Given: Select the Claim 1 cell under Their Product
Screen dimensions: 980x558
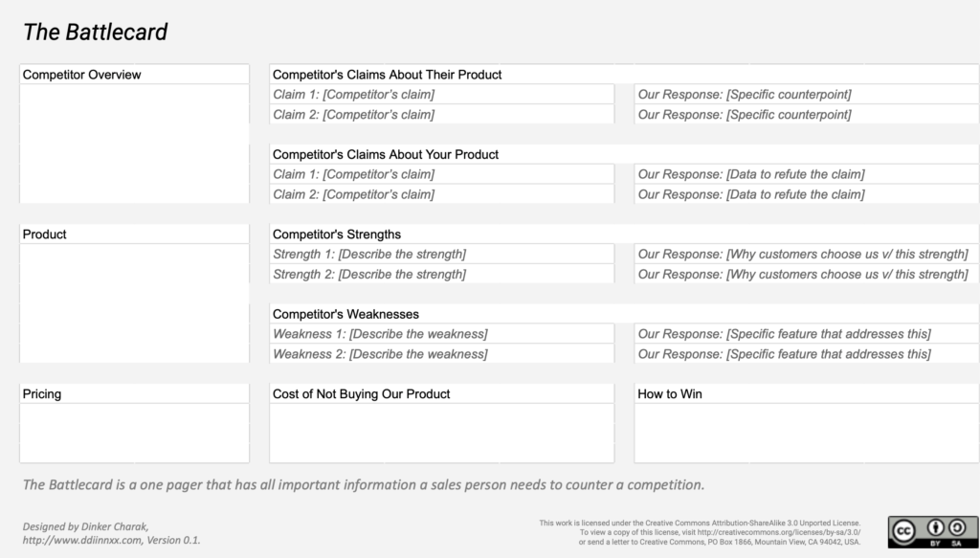Looking at the screenshot, I should tap(442, 95).
